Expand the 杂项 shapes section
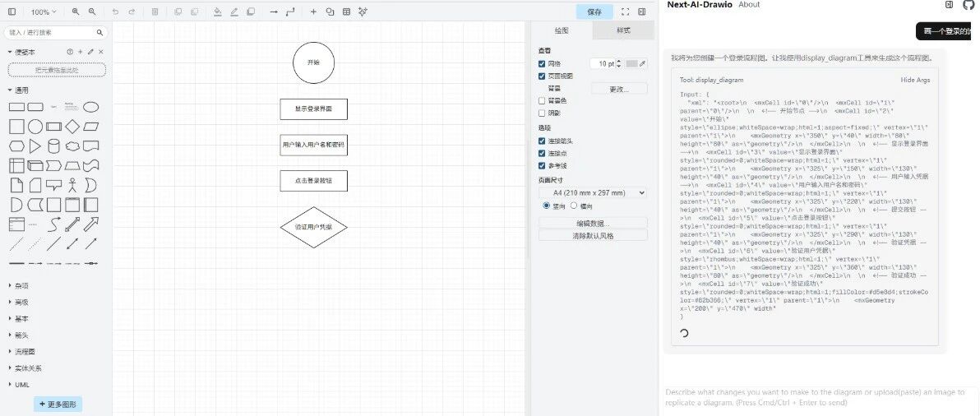980x416 pixels. click(x=18, y=285)
